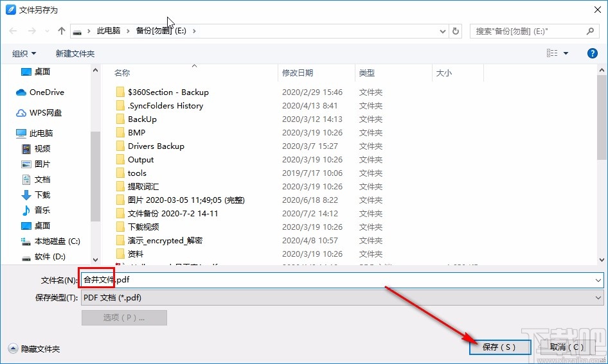Open the 文件名 dropdown arrow
This screenshot has height=364, width=608.
click(x=598, y=280)
